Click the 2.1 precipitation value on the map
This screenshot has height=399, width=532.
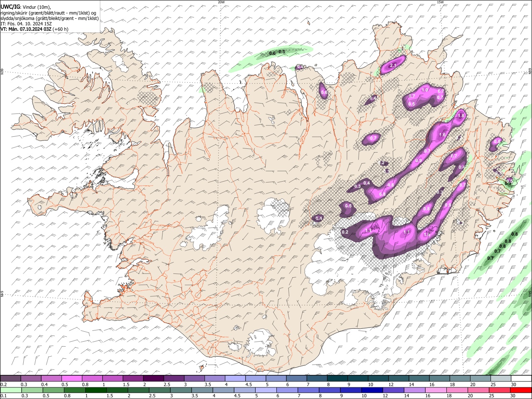coord(393,65)
